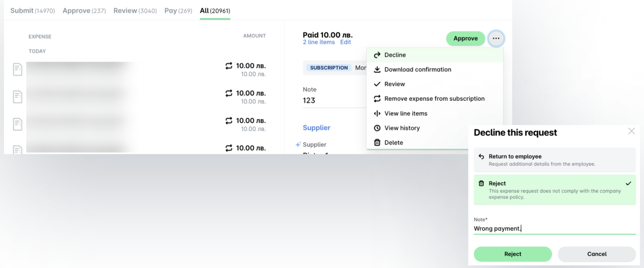Click the second expense row document icon
The height and width of the screenshot is (268, 644).
[18, 97]
